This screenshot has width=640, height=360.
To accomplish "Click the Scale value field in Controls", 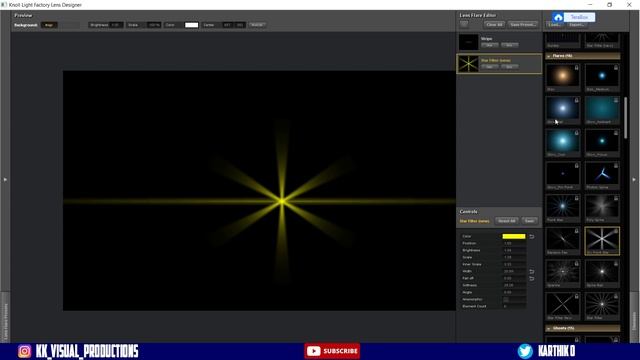I will click(514, 257).
